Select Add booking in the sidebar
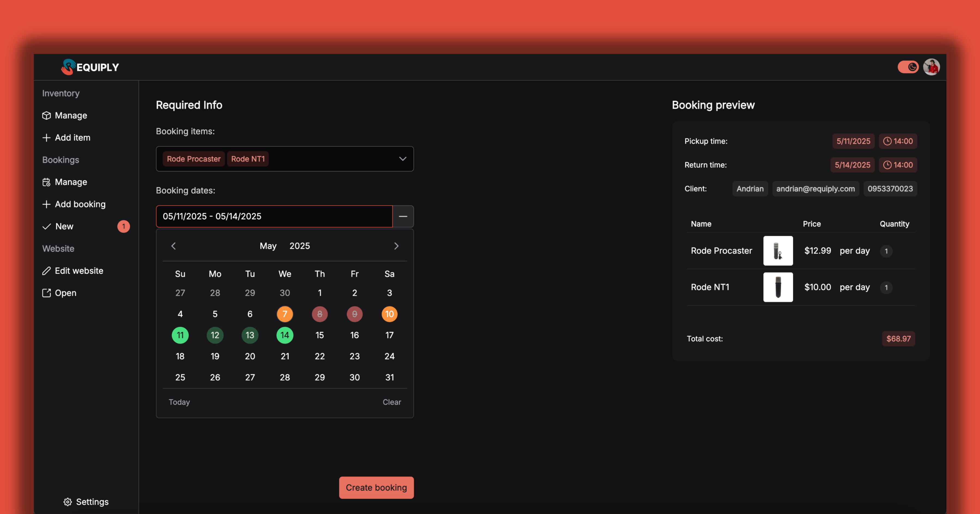The width and height of the screenshot is (980, 514). click(x=80, y=204)
